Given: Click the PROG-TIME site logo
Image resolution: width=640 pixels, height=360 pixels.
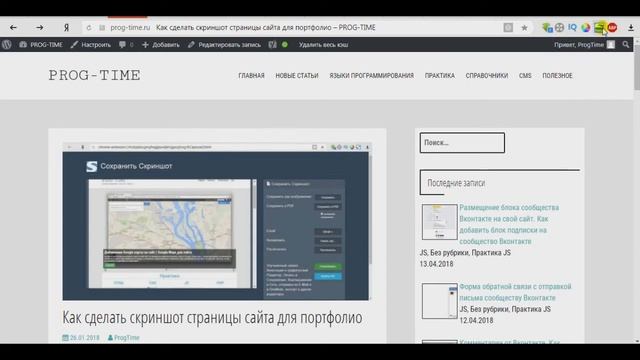Looking at the screenshot, I should point(95,76).
